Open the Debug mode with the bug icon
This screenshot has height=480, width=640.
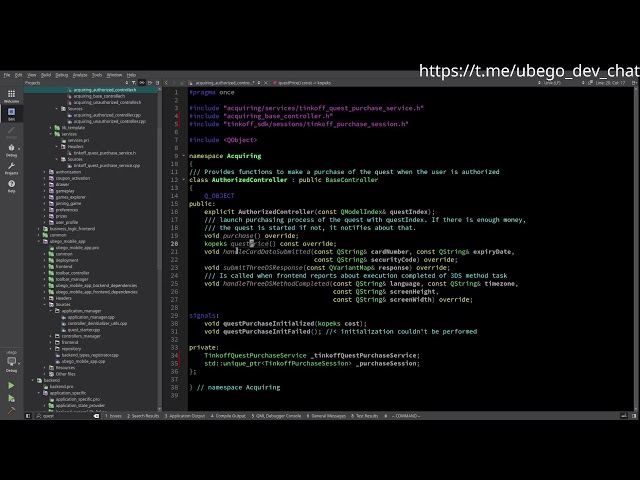11,150
